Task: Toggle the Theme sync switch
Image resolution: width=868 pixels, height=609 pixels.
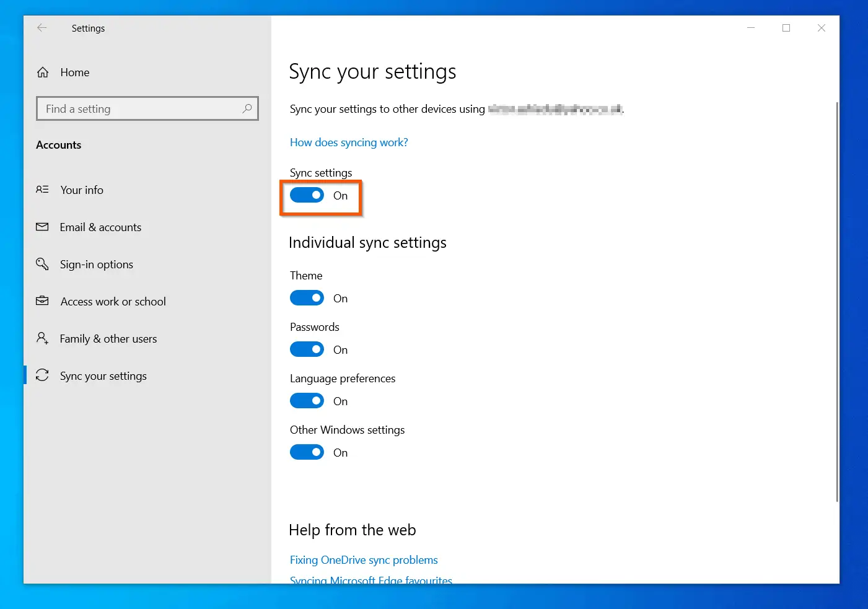Action: click(307, 298)
